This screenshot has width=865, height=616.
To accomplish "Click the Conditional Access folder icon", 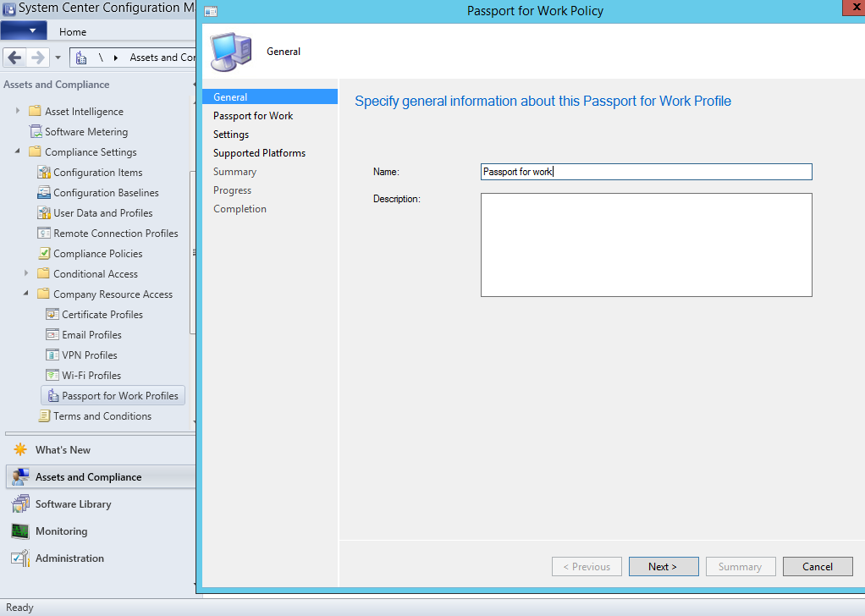I will pos(43,273).
